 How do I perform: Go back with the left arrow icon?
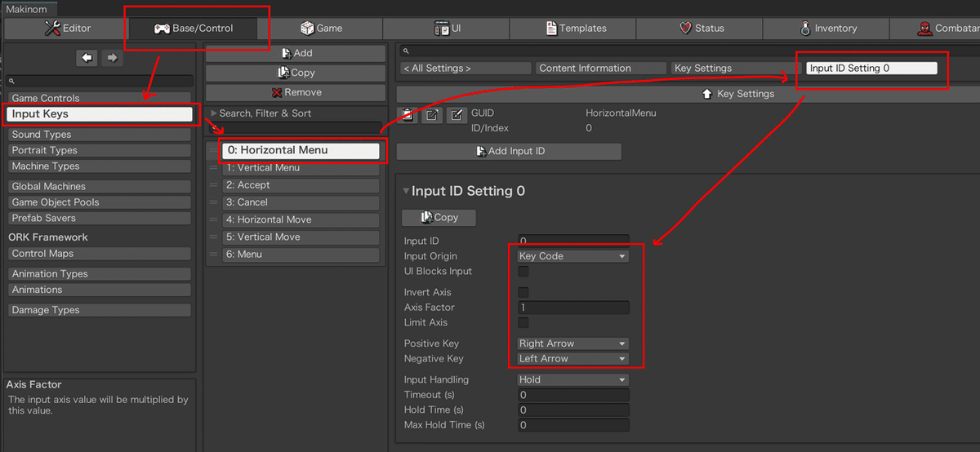point(87,58)
